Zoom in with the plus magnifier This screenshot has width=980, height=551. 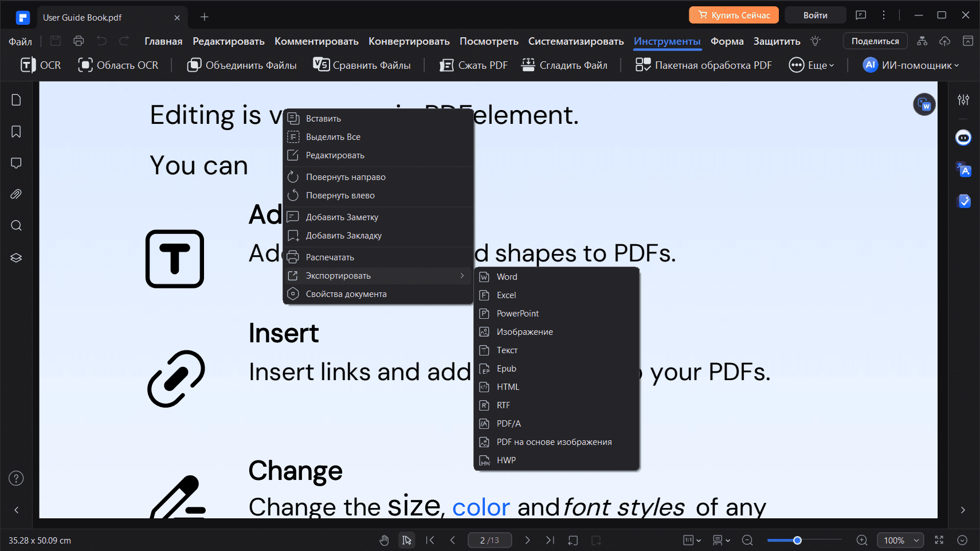pos(862,540)
